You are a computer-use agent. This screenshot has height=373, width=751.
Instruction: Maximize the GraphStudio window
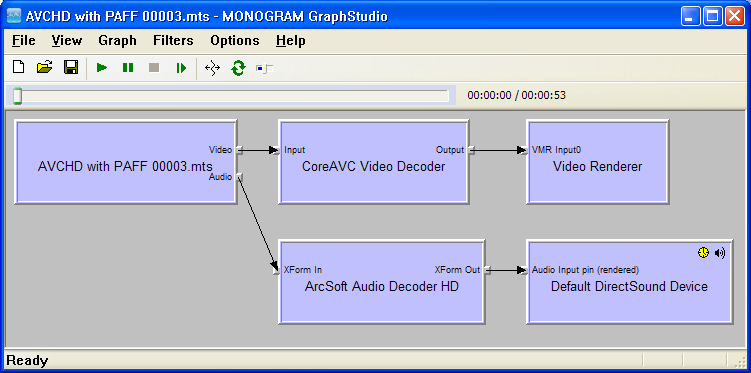point(712,16)
